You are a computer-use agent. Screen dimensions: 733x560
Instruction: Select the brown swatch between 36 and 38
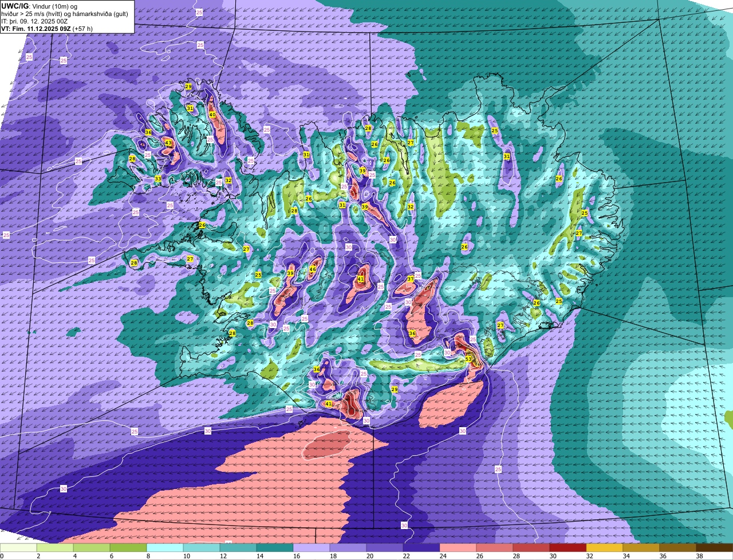point(678,547)
